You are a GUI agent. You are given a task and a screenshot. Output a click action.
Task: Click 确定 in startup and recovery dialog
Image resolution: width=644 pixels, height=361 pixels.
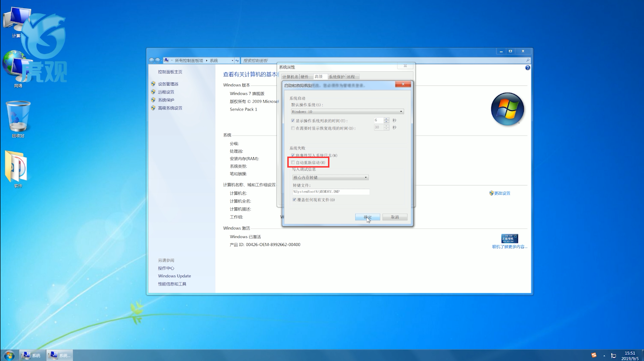pos(368,217)
